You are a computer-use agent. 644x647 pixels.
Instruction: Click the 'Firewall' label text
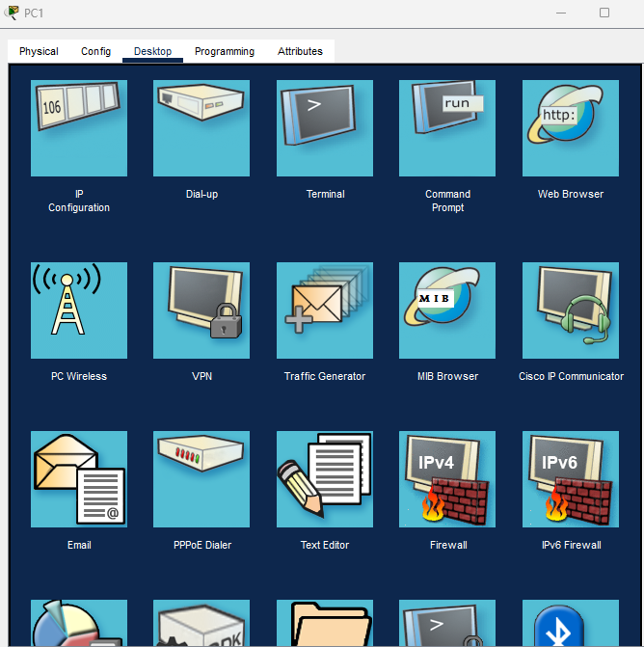(448, 545)
